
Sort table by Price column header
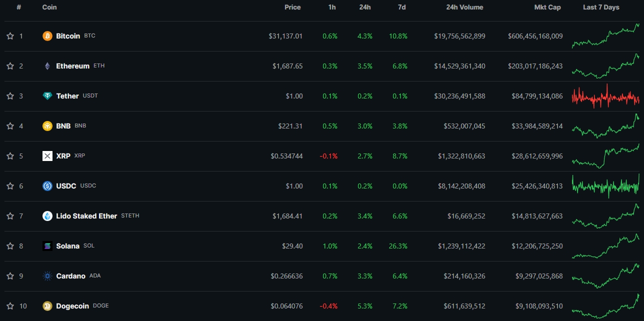(x=292, y=7)
